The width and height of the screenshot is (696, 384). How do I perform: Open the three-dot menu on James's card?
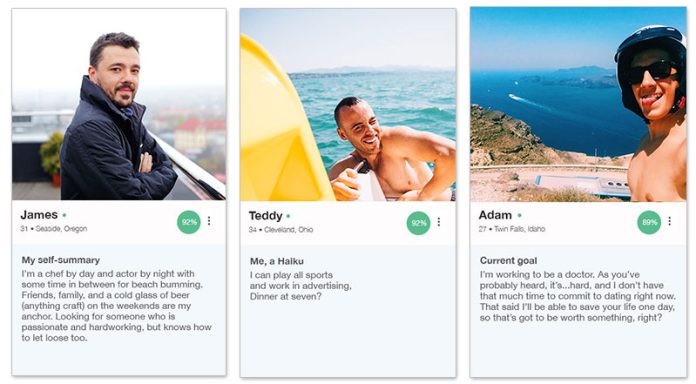point(209,221)
